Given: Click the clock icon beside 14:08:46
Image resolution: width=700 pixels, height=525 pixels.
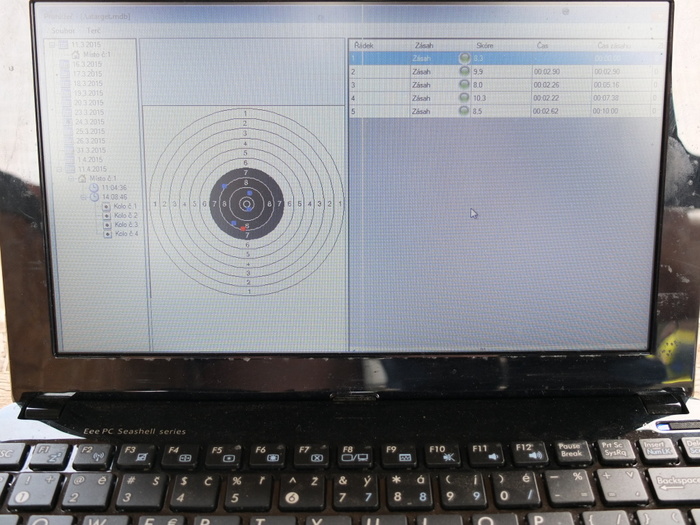Looking at the screenshot, I should coord(94,197).
